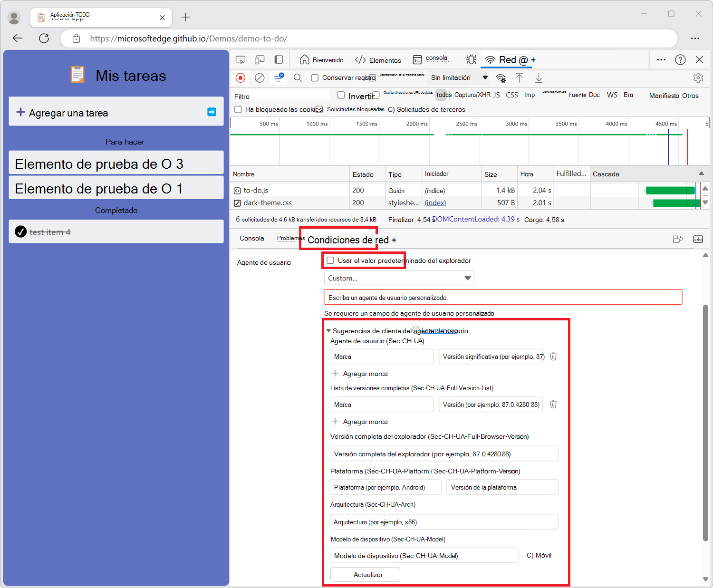Switch to the Elementos tab

pyautogui.click(x=378, y=60)
